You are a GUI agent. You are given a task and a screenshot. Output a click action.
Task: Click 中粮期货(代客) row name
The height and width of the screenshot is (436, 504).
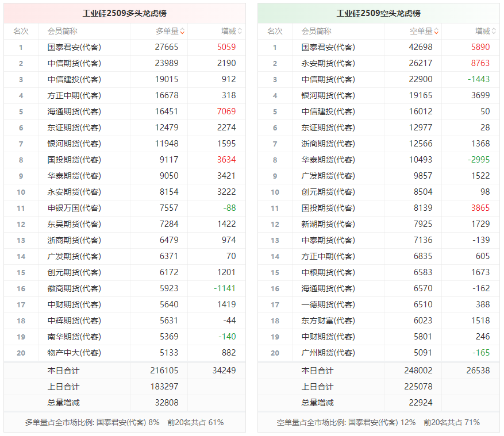[328, 272]
